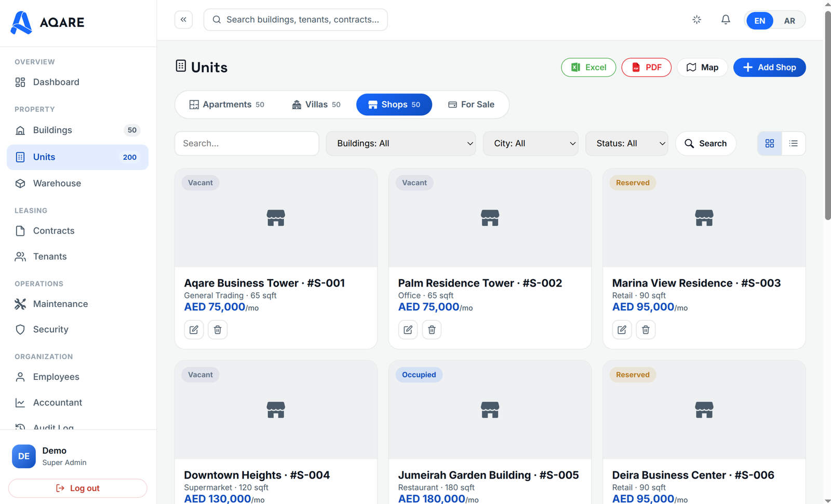Open notifications bell
The image size is (831, 504).
tap(726, 20)
